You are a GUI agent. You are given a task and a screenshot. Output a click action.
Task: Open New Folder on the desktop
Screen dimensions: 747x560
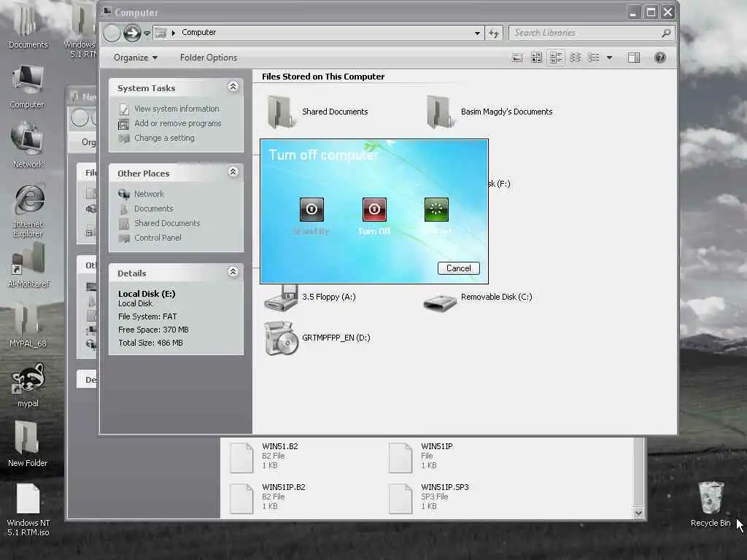(27, 444)
